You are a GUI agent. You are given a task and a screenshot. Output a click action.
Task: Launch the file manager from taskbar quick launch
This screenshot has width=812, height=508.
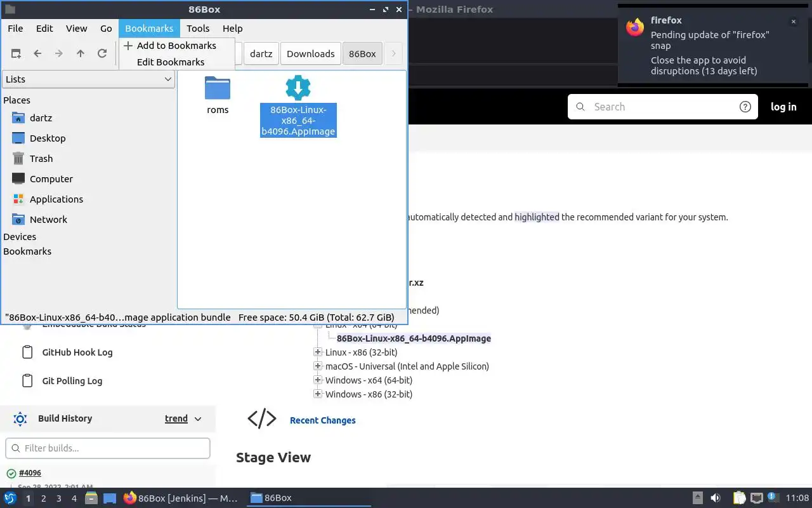tap(91, 498)
